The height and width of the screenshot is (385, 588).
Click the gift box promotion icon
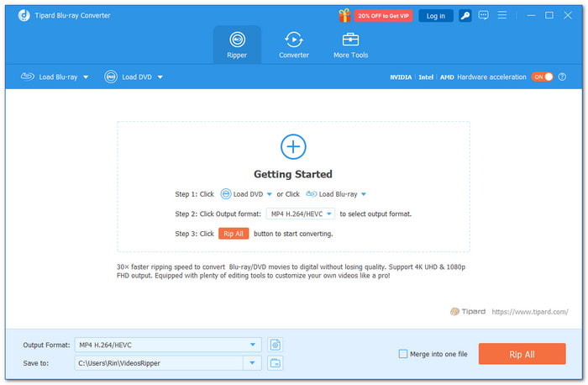pyautogui.click(x=344, y=15)
